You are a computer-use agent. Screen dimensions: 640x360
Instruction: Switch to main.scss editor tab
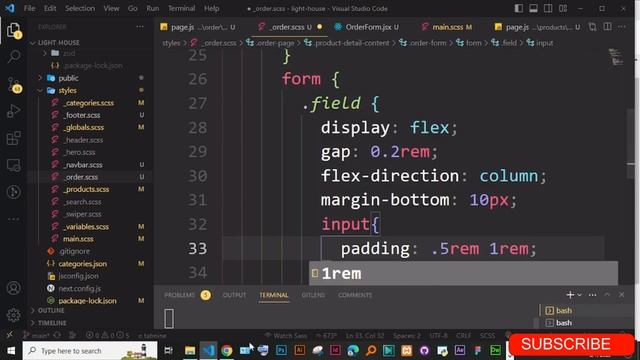447,27
